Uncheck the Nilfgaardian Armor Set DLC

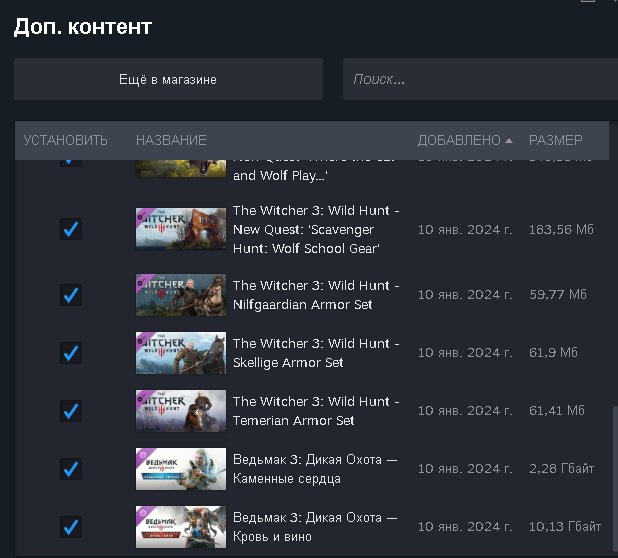(71, 295)
